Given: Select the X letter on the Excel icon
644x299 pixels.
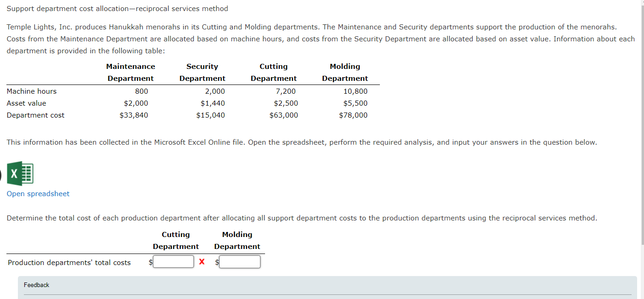Looking at the screenshot, I should tap(14, 174).
